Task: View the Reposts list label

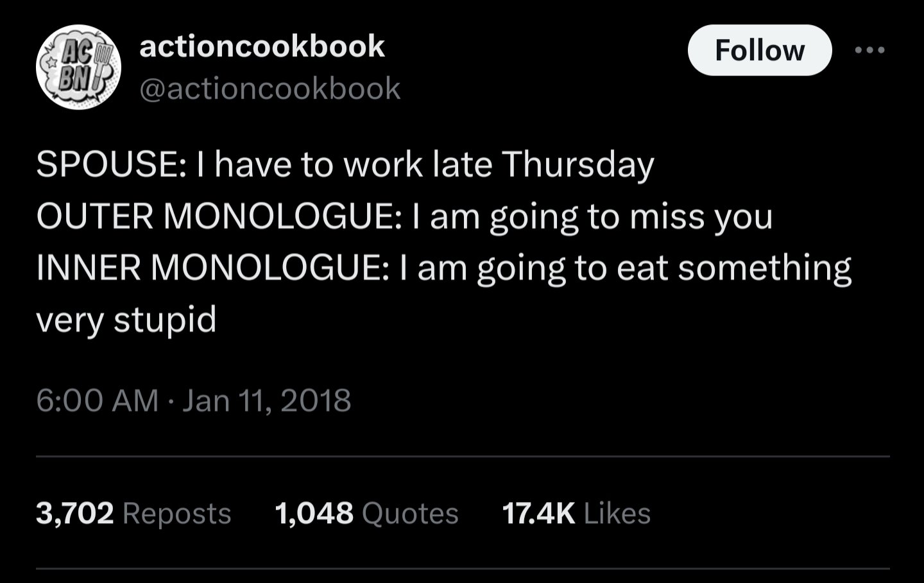Action: coord(176,513)
